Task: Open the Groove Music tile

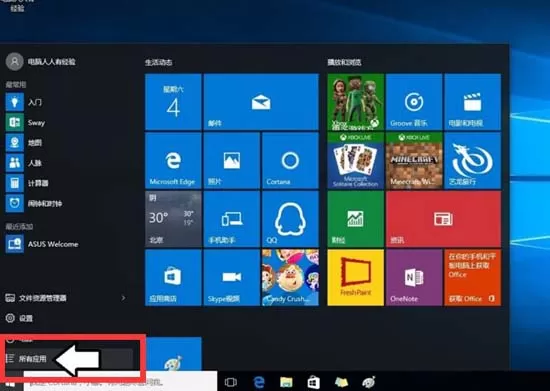Action: (x=414, y=102)
